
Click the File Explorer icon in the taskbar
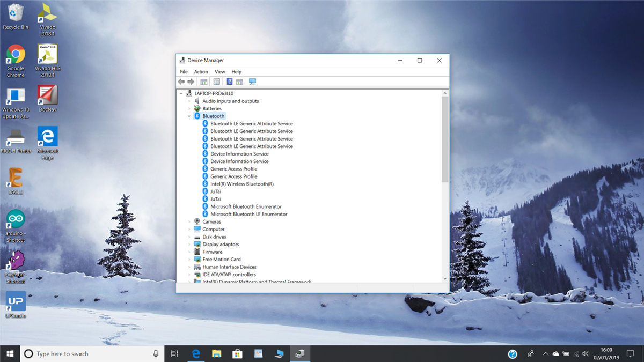[216, 354]
